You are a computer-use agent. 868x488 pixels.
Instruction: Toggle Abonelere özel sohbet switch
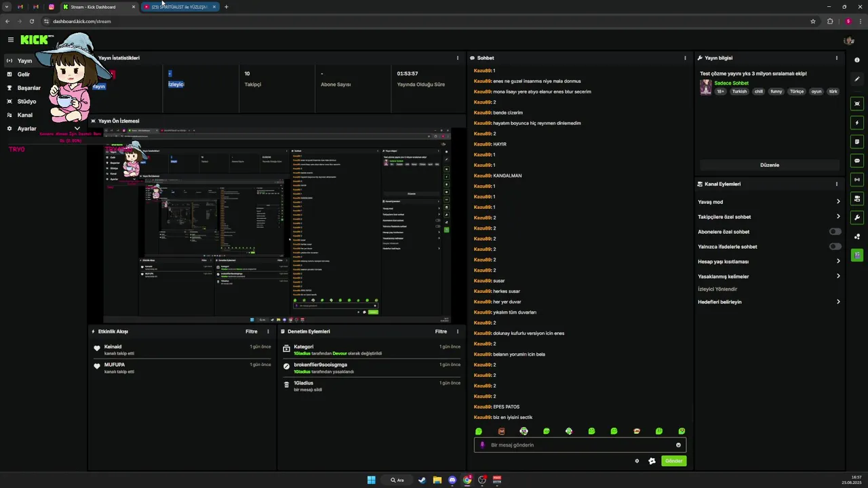click(835, 232)
